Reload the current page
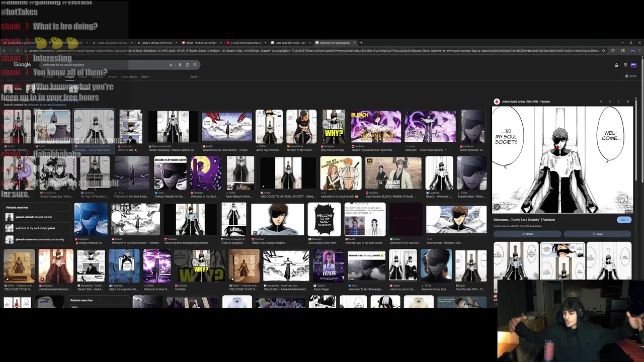 pos(18,50)
